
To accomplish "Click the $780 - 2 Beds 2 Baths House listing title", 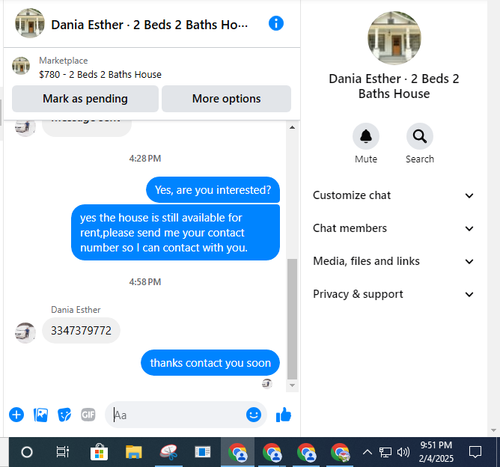I will 100,74.
